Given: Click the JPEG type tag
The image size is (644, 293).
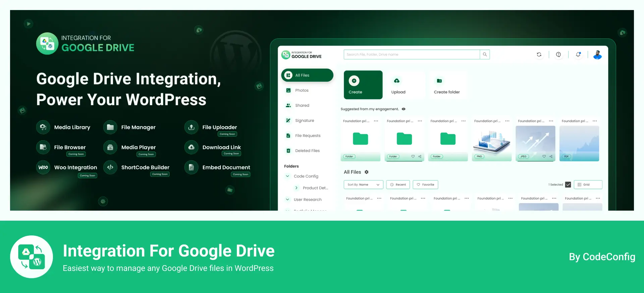Looking at the screenshot, I should tap(523, 156).
